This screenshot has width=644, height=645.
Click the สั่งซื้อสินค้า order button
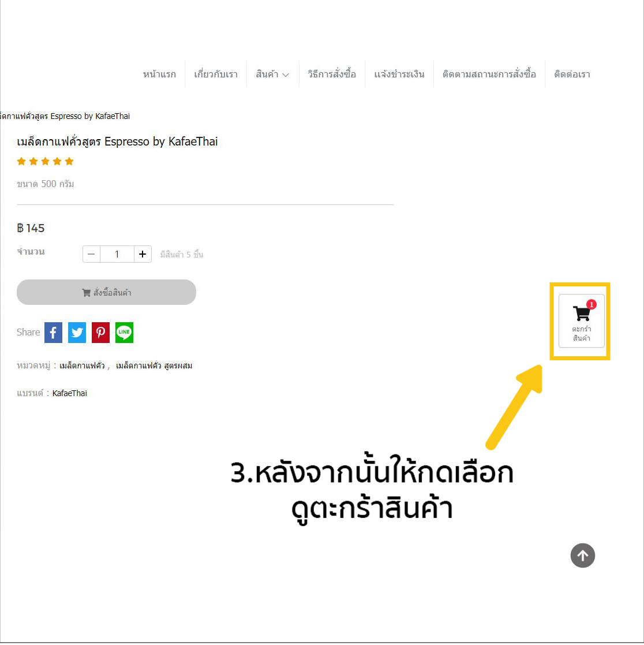pos(106,292)
